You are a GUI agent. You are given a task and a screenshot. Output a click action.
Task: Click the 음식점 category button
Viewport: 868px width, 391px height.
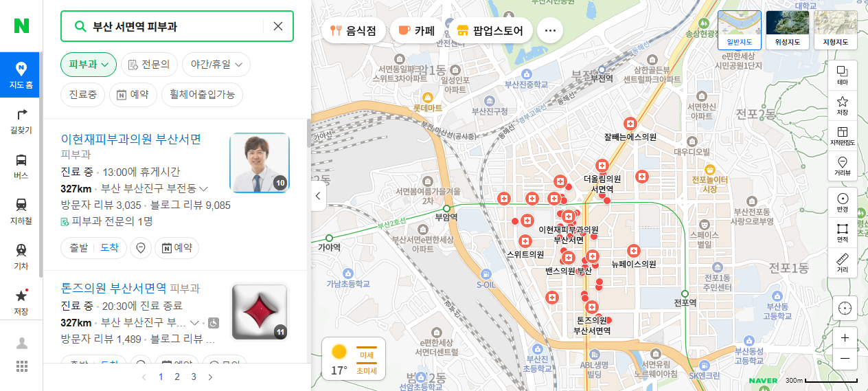(354, 30)
